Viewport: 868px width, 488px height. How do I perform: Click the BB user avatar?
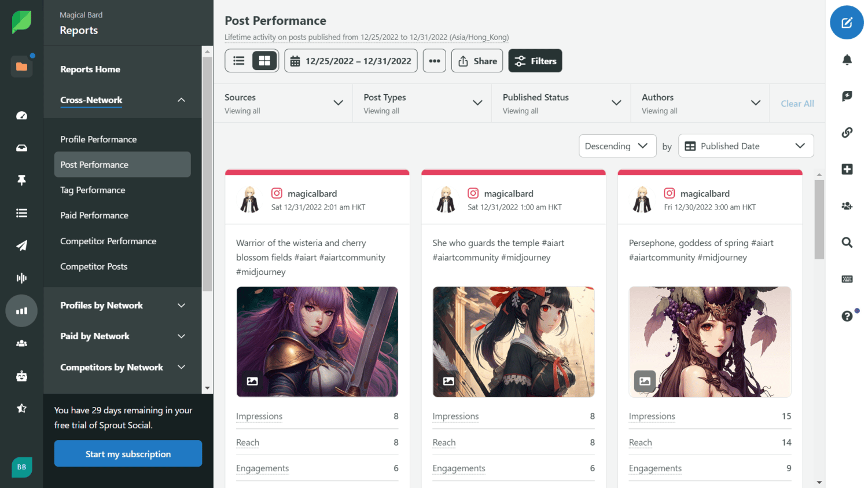click(21, 467)
